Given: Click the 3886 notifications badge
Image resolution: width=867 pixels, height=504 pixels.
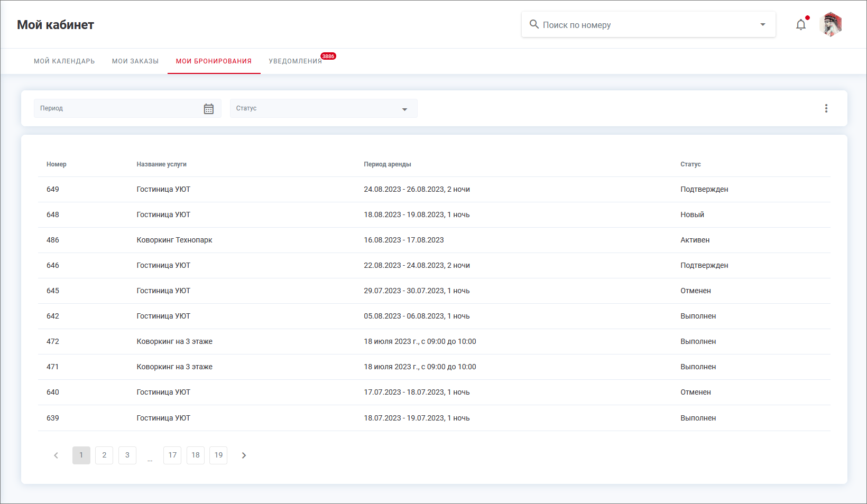Looking at the screenshot, I should (328, 57).
